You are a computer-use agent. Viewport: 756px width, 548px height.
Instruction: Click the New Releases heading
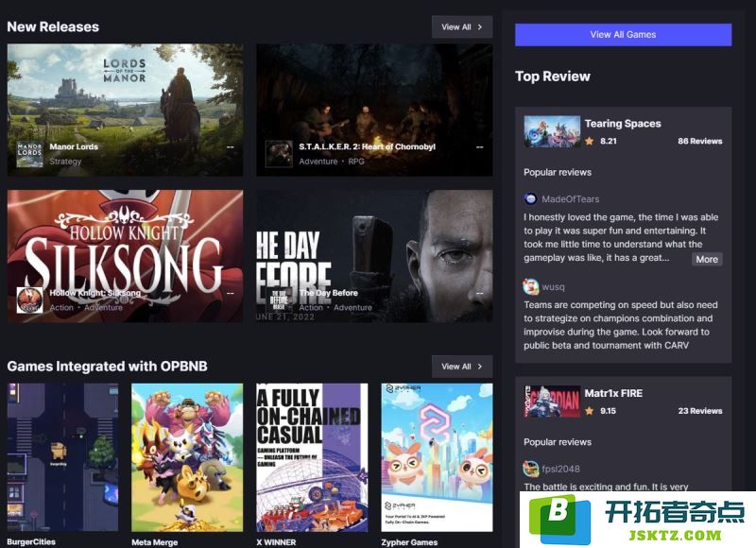53,27
